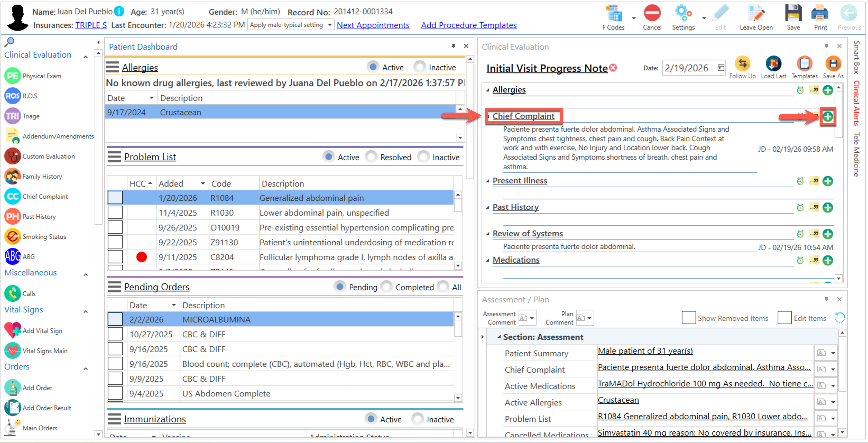Open the Smart Box side tab
The image size is (868, 443).
pos(856,57)
